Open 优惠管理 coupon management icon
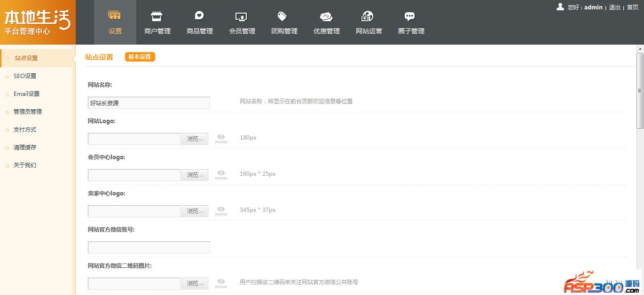 point(326,16)
